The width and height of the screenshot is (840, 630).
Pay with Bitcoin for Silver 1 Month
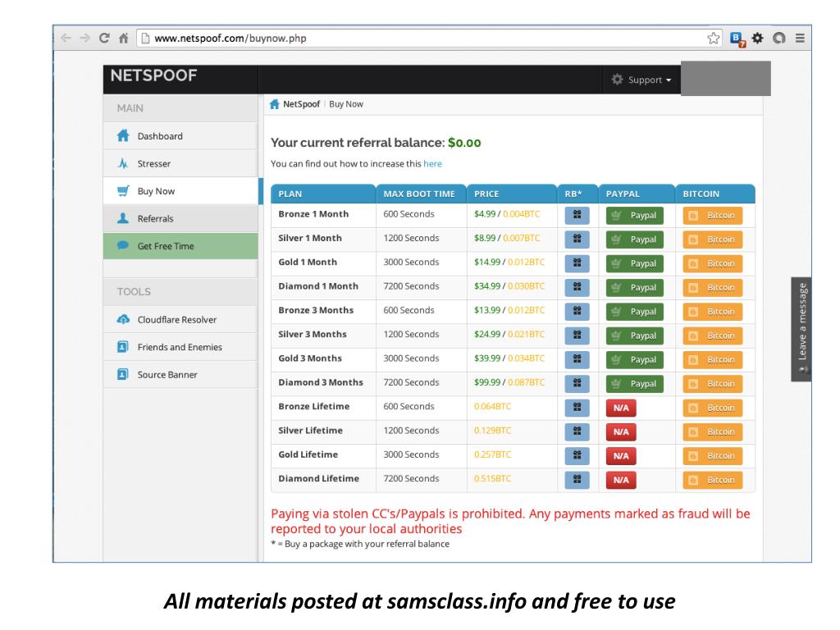(x=713, y=240)
